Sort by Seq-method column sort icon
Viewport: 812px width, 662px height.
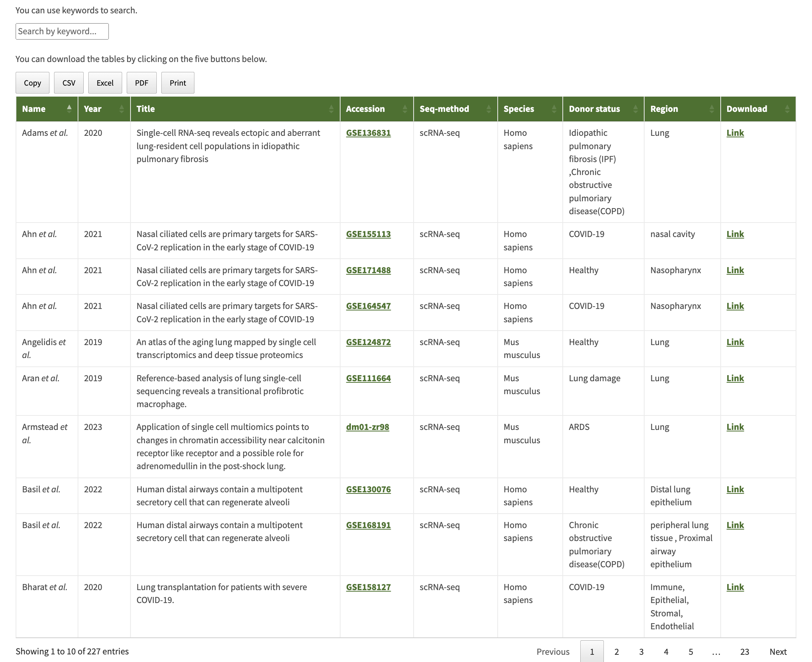pyautogui.click(x=489, y=109)
